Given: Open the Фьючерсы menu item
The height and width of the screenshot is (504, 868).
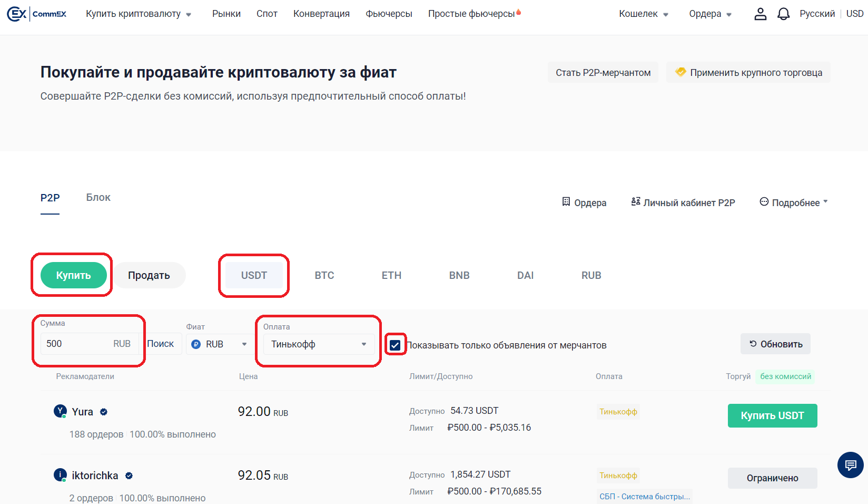Looking at the screenshot, I should (x=389, y=14).
